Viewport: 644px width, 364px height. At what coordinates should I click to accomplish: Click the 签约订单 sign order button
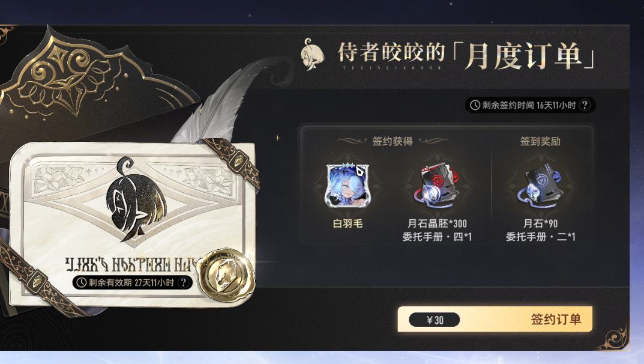tap(495, 319)
